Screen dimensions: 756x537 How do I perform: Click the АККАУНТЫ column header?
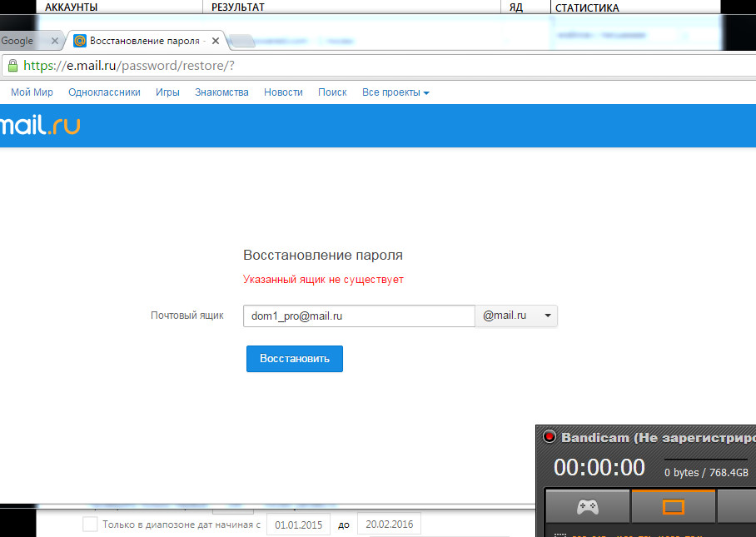(72, 7)
